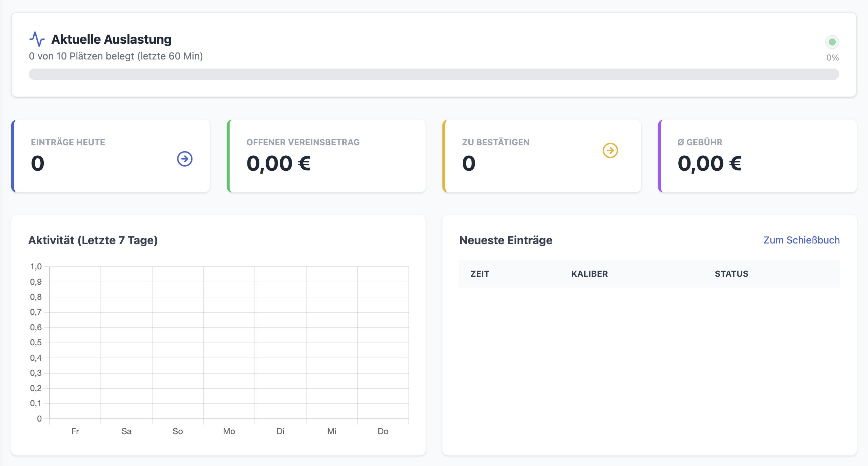Click the Neueste Einträge heading

coord(506,240)
